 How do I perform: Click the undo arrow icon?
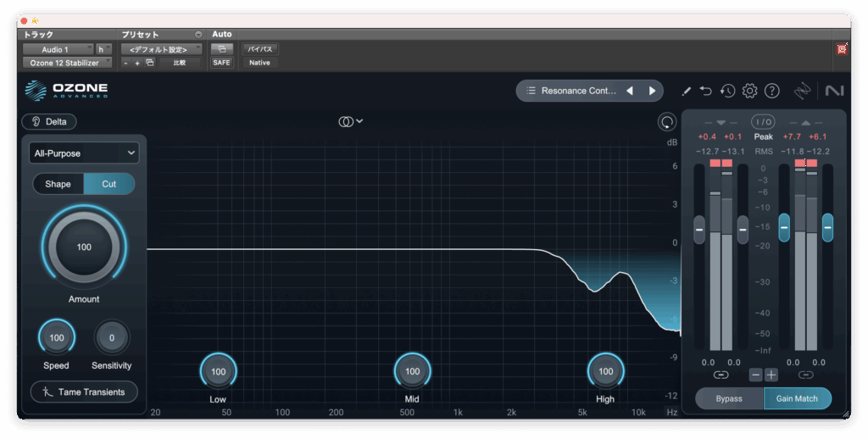click(705, 91)
